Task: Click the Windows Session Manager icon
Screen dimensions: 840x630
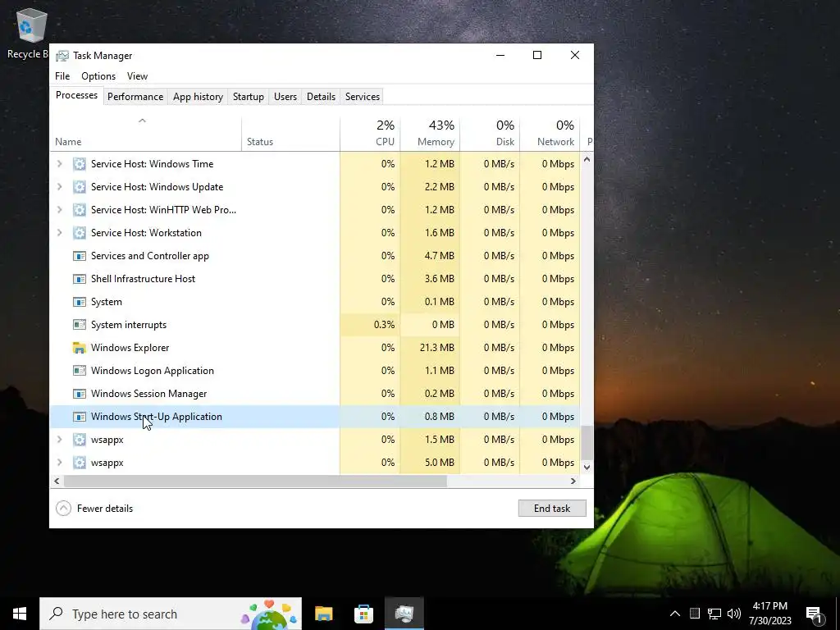Action: 80,394
